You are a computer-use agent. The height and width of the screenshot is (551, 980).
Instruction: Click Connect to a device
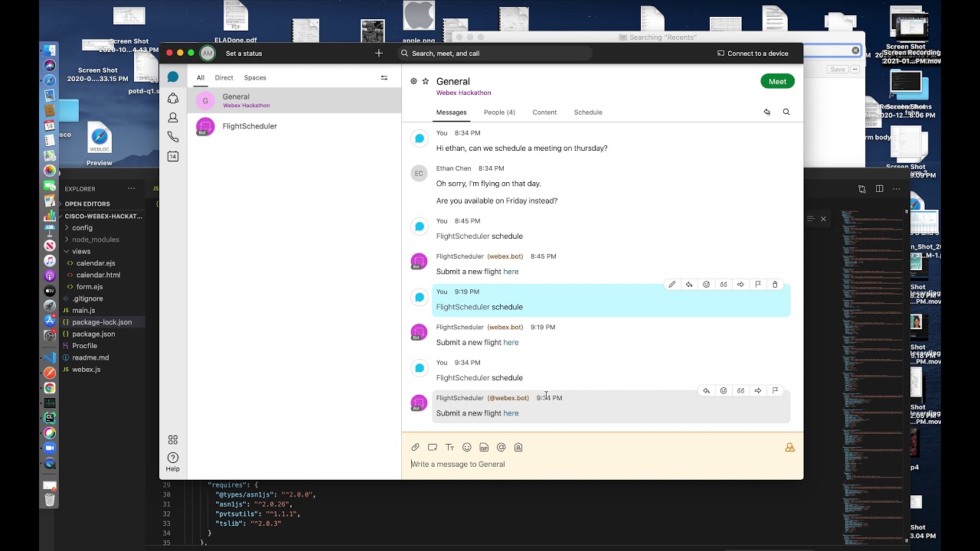[x=753, y=54]
